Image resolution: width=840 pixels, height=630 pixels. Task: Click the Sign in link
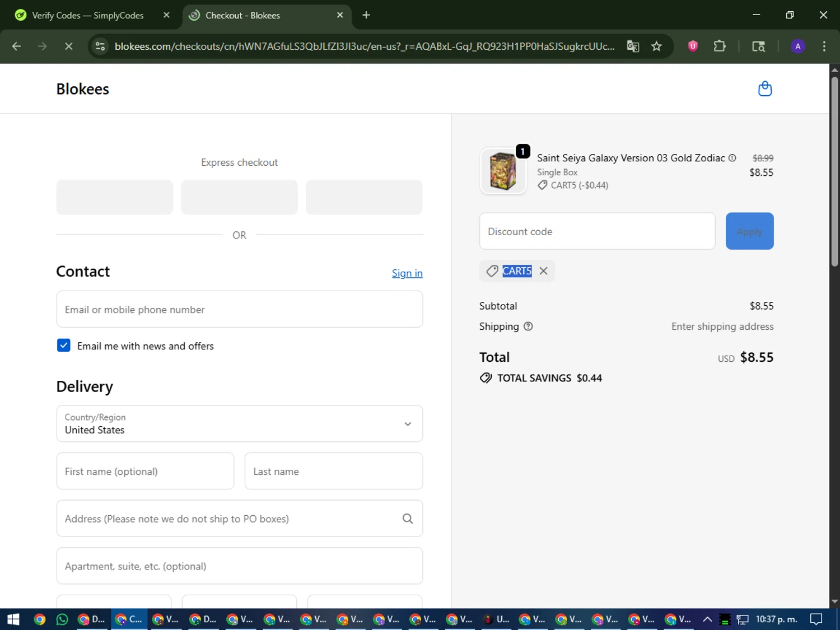click(x=407, y=273)
